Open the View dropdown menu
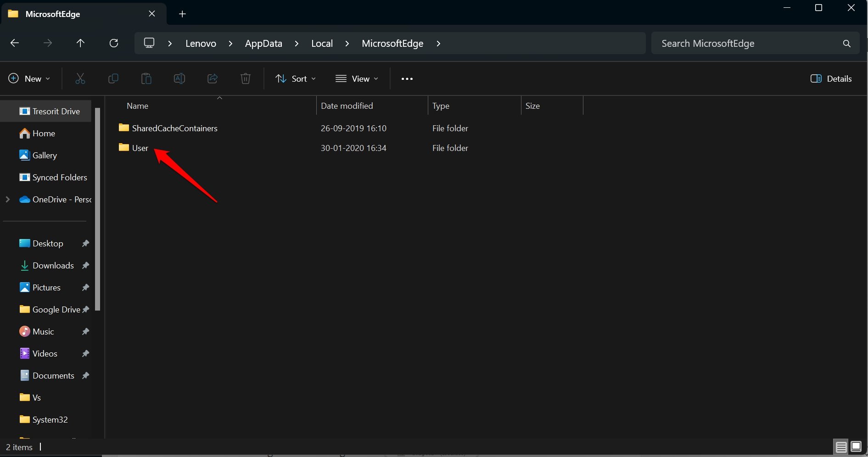The image size is (868, 457). (357, 79)
